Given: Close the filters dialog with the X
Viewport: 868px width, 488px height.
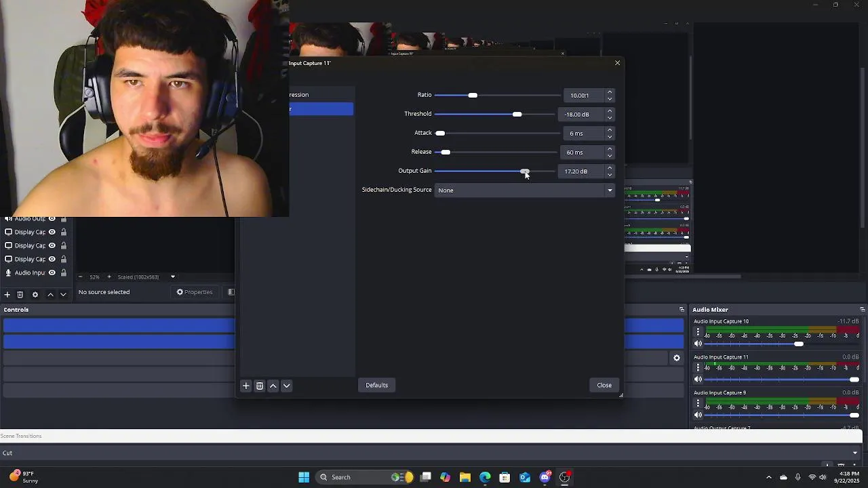Looking at the screenshot, I should [617, 63].
